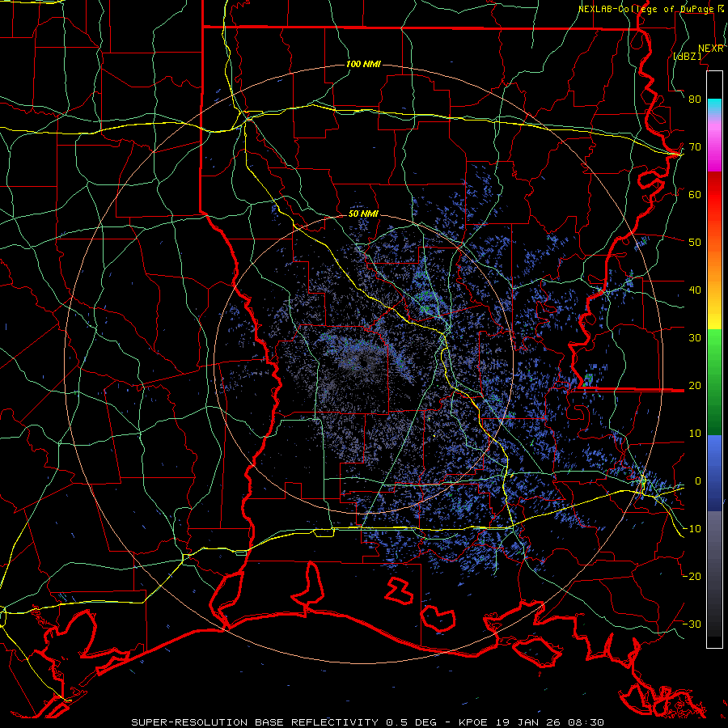Click the red segment of the color bar
This screenshot has height=728, width=728.
714,195
